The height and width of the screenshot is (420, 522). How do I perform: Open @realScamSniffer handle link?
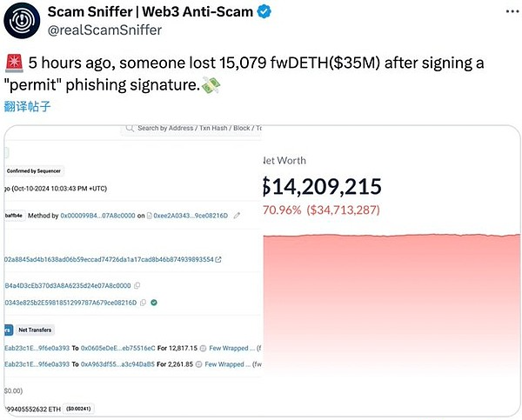click(x=104, y=30)
